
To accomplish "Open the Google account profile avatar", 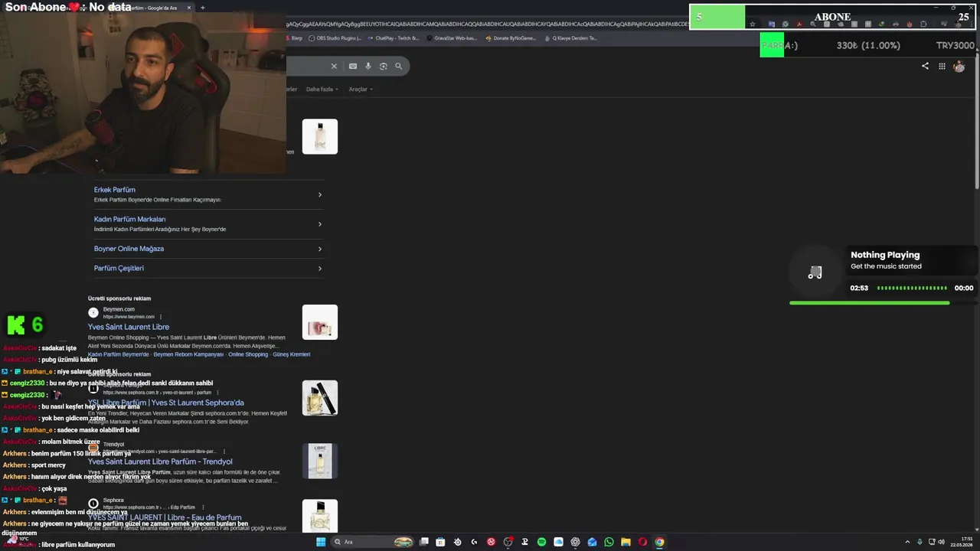I will tap(959, 67).
